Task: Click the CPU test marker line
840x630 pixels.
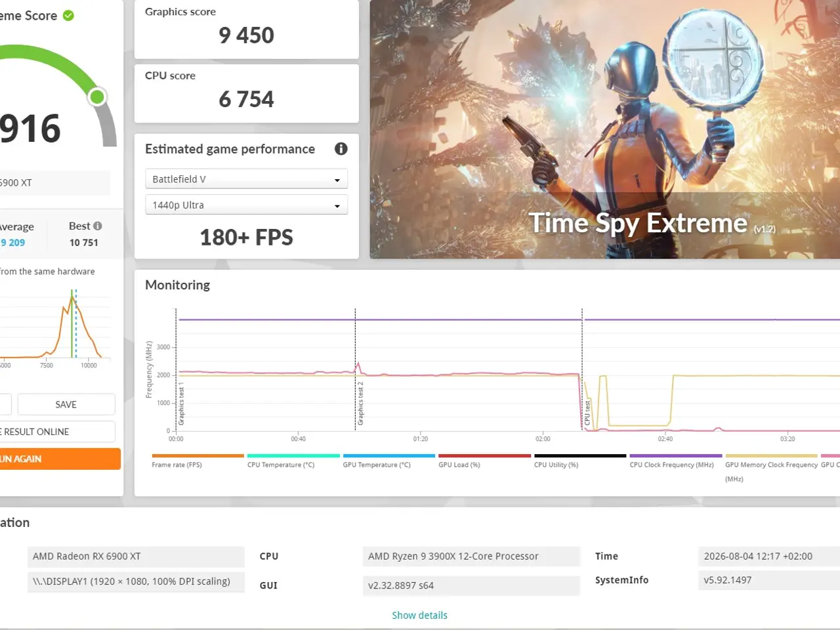Action: [582, 369]
